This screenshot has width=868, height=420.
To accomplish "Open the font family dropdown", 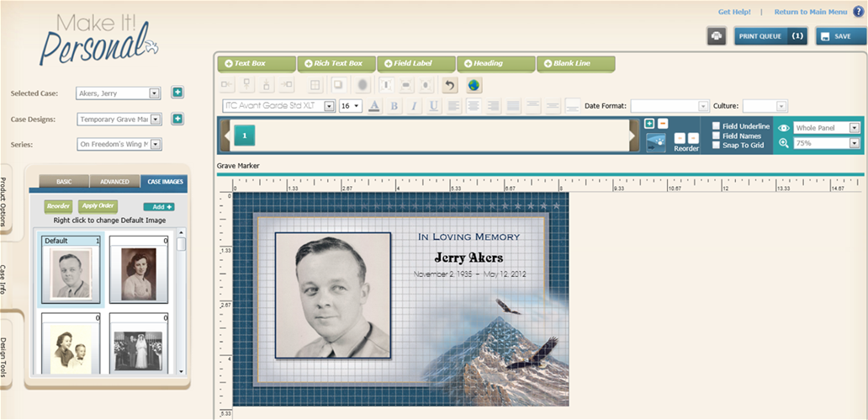I will 330,106.
